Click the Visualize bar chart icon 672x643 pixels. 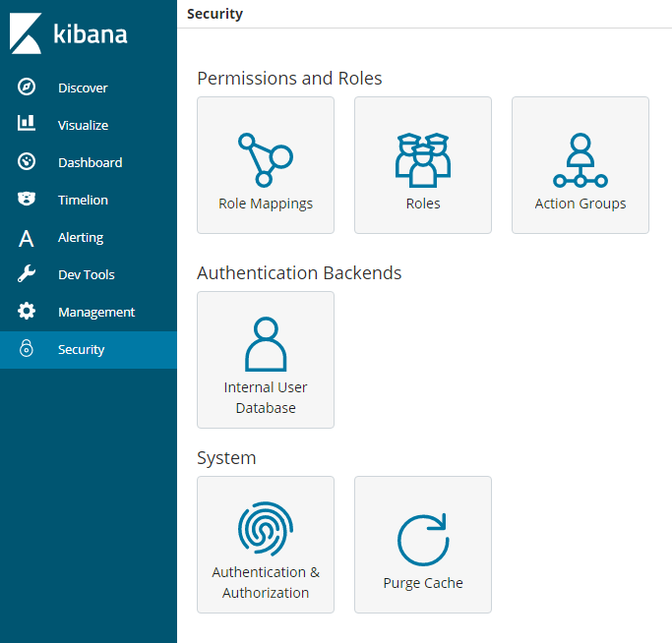click(x=27, y=125)
